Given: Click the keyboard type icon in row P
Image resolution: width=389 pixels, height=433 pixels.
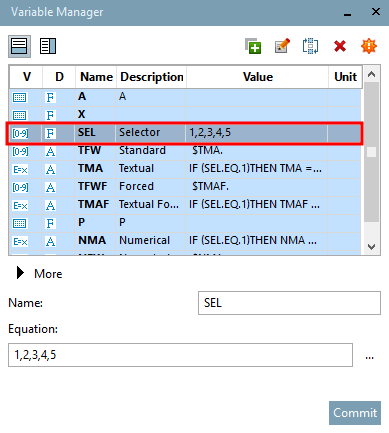Looking at the screenshot, I should coord(19,223).
